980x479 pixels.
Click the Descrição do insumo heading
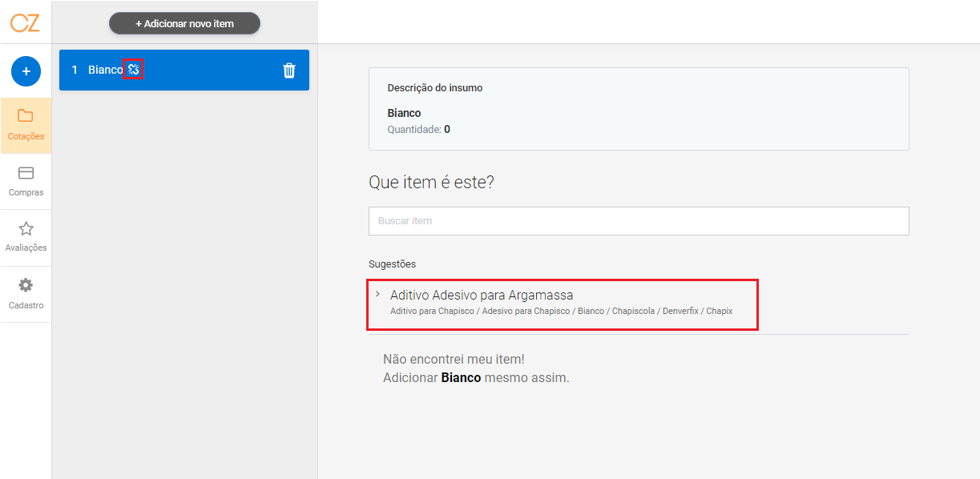[435, 88]
